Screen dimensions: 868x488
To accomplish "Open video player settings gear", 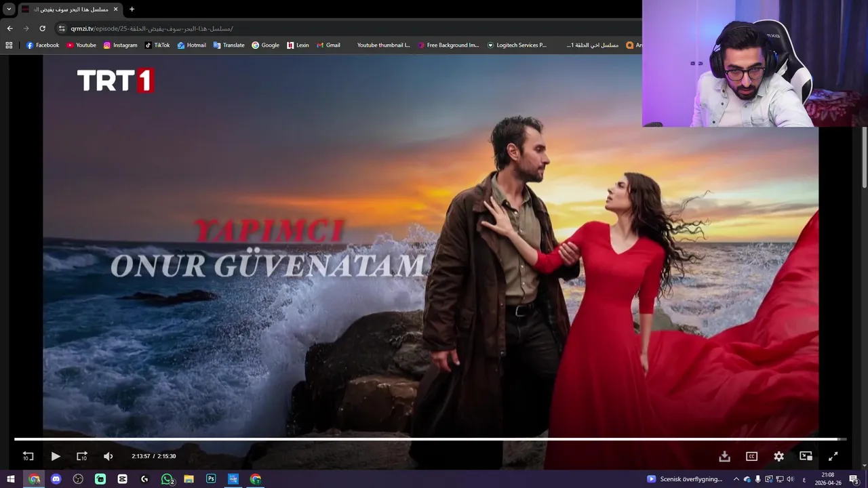I will click(x=778, y=456).
